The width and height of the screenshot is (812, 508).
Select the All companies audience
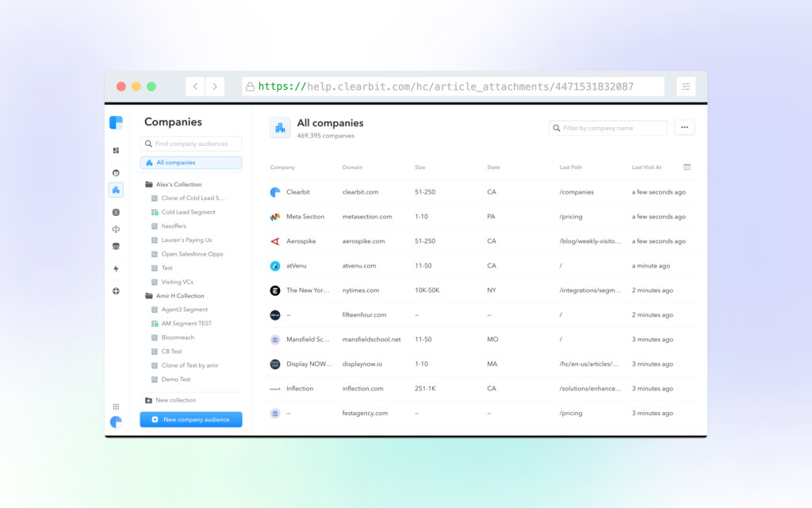191,163
